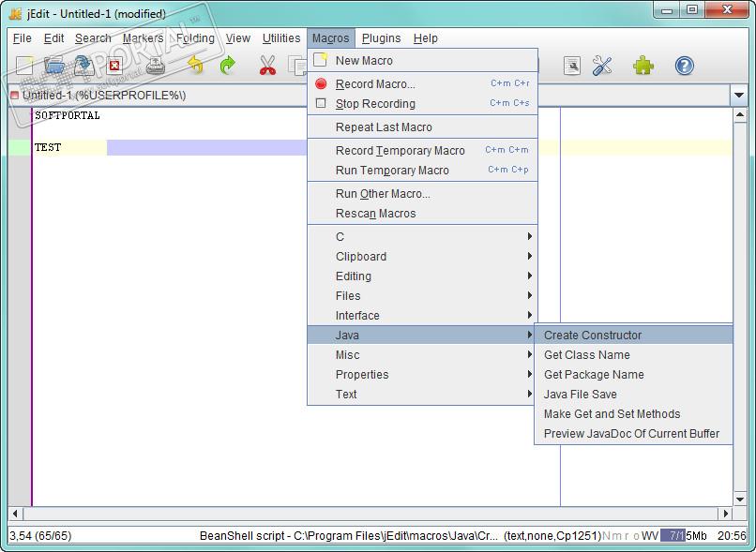This screenshot has width=756, height=552.
Task: Choose Stop Recording menu entry
Action: (x=422, y=104)
